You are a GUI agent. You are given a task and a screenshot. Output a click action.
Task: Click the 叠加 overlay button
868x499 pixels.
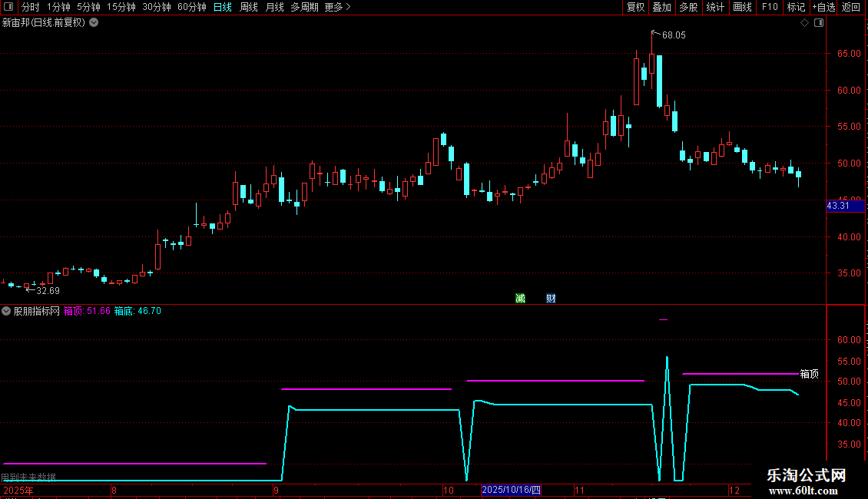(x=662, y=7)
